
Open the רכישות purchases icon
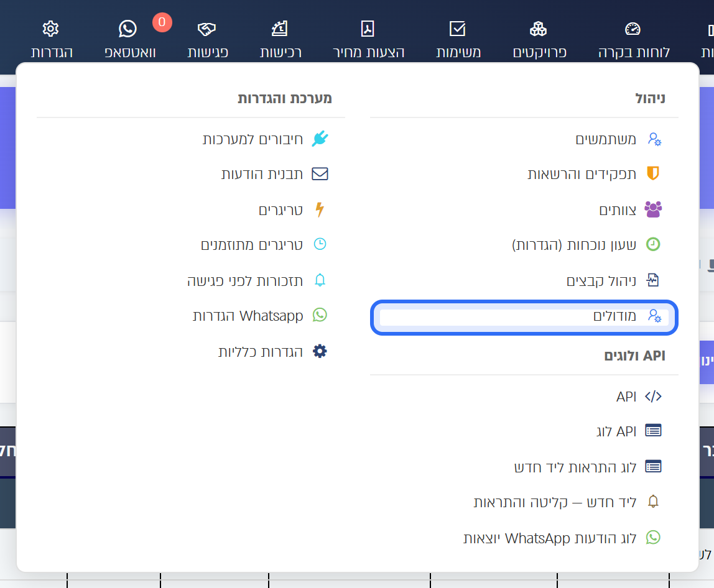click(280, 29)
